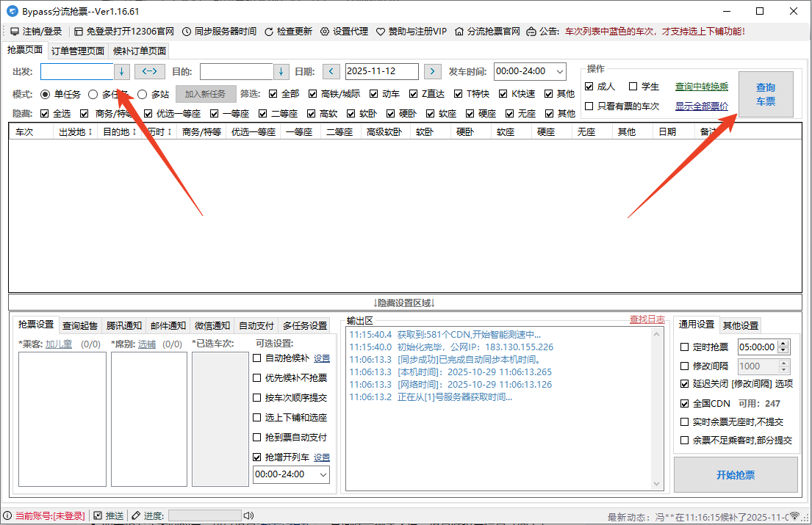The image size is (812, 525).
Task: Click the 查询车票 button
Action: pyautogui.click(x=766, y=95)
